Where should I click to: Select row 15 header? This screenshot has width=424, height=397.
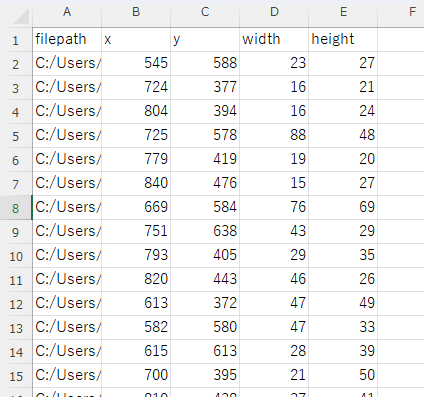[16, 376]
